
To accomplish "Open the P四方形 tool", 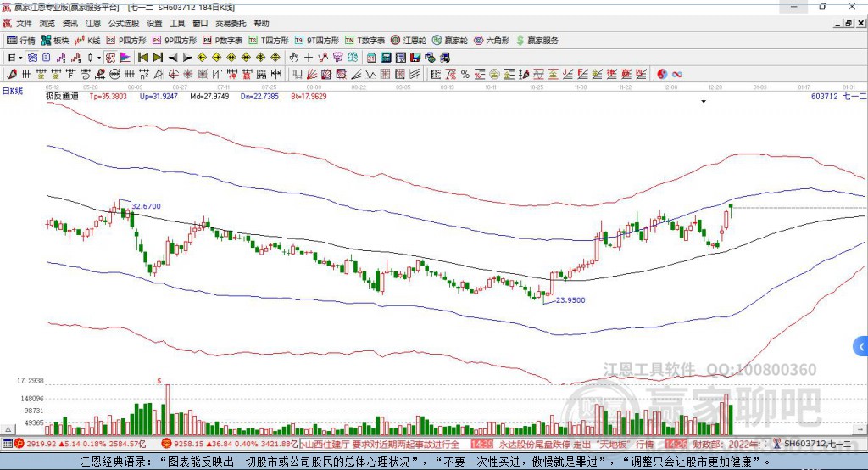I will tap(126, 41).
